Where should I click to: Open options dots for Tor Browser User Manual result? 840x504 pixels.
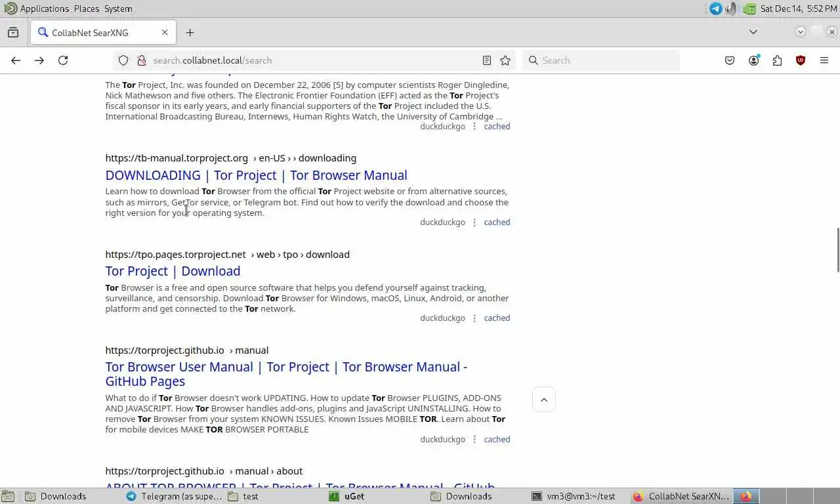coord(474,439)
